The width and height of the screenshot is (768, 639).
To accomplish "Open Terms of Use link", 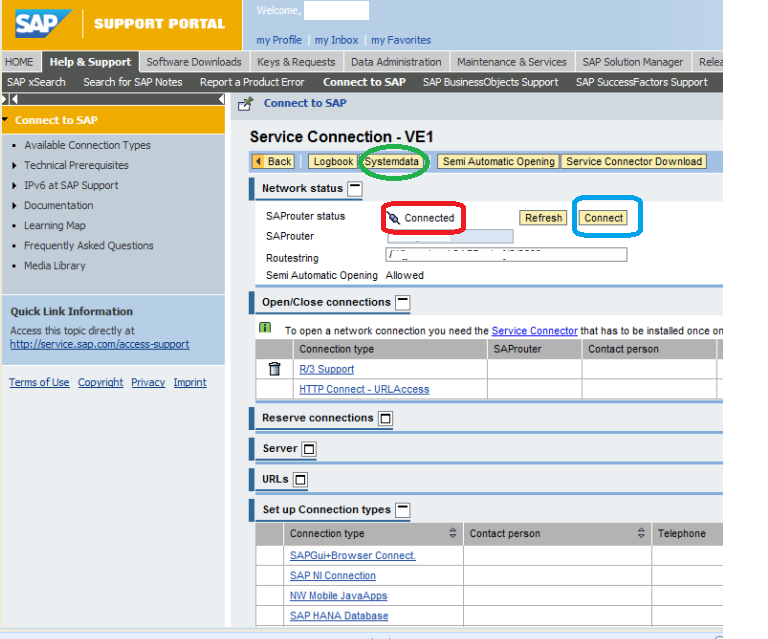I will tap(39, 382).
